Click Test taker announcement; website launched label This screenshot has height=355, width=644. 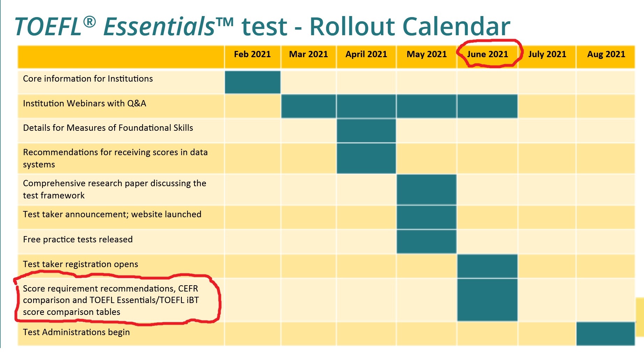(112, 214)
